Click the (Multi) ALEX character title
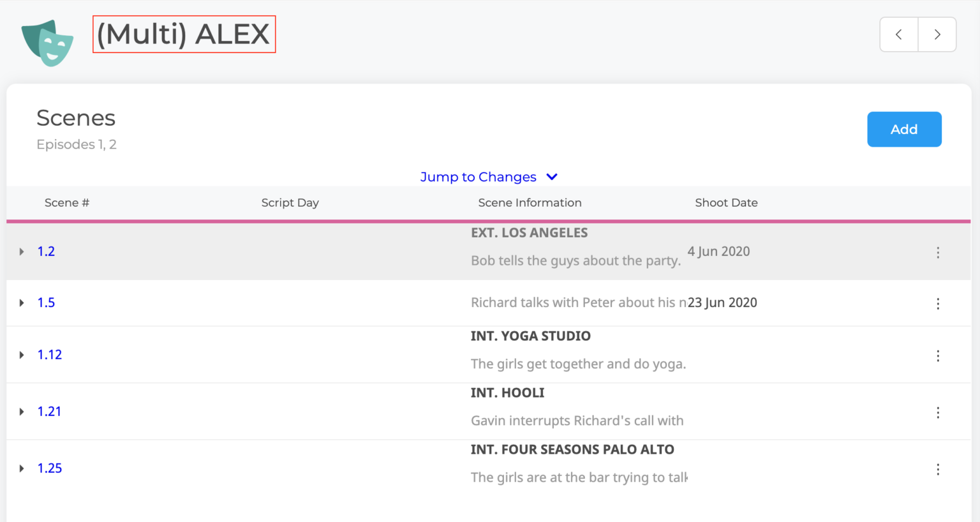The width and height of the screenshot is (980, 522). [184, 34]
